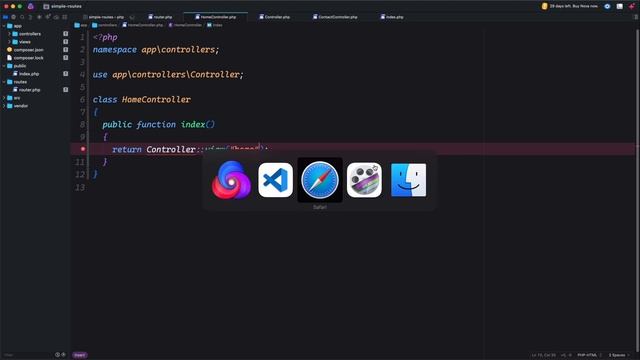
Task: Switch to the HomeController.php tab
Action: coord(216,17)
